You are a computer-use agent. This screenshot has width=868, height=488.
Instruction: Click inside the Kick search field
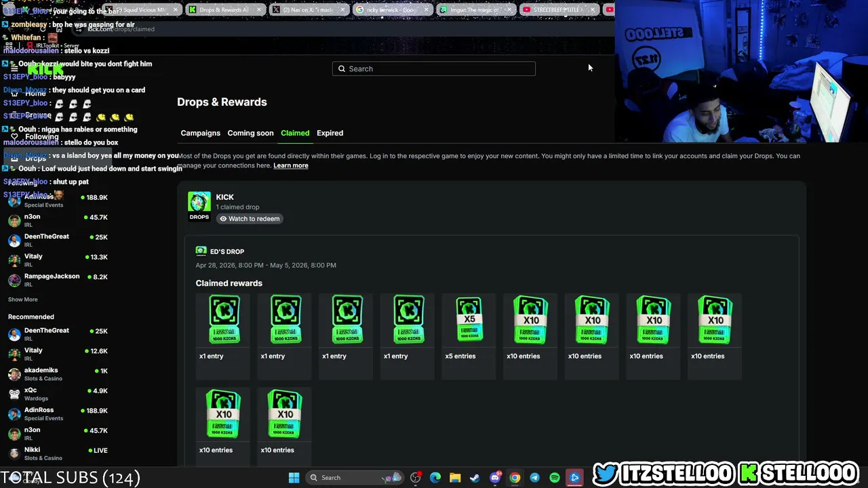click(x=434, y=68)
